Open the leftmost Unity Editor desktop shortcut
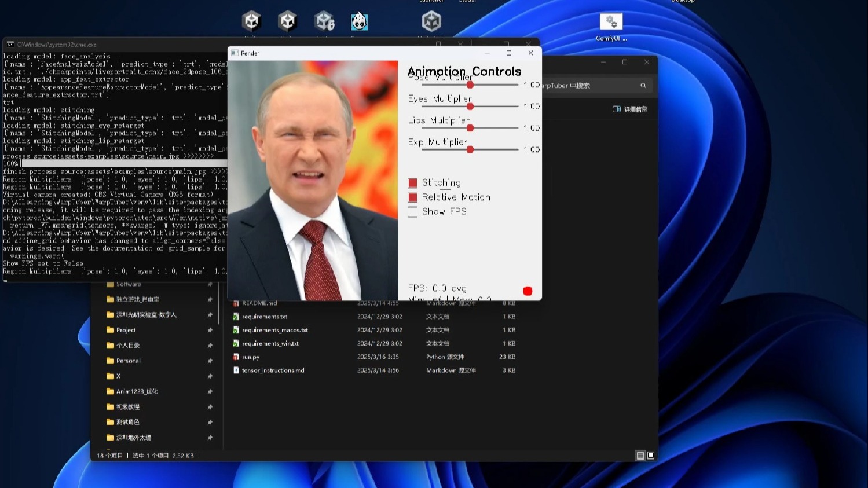 point(251,21)
